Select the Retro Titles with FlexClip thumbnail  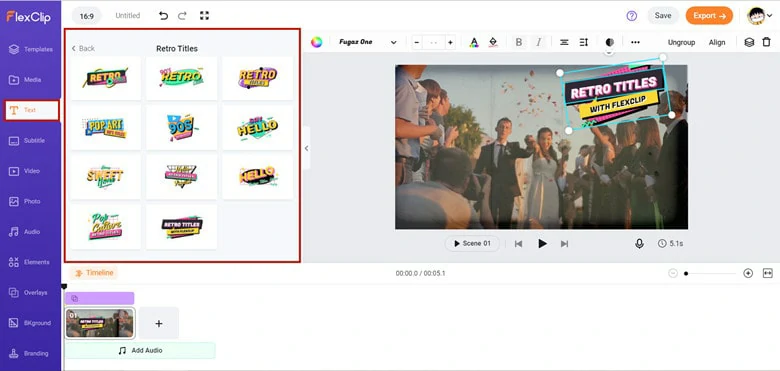(182, 227)
